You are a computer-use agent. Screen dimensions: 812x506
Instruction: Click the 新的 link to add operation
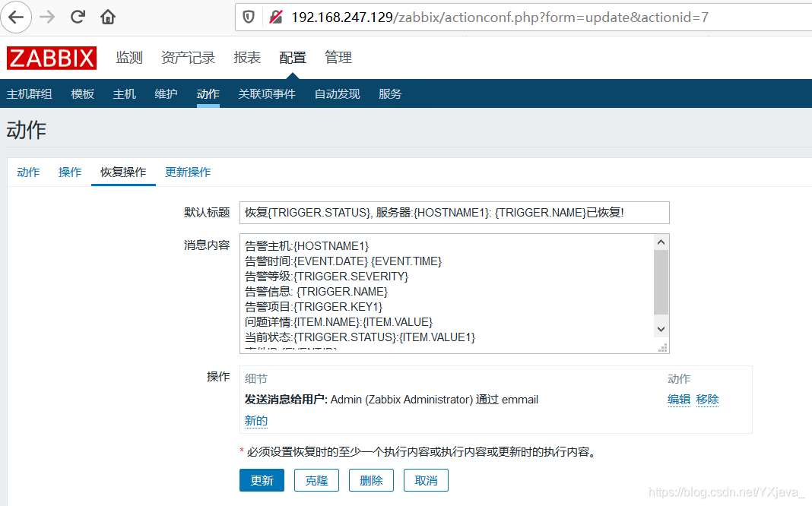[255, 421]
